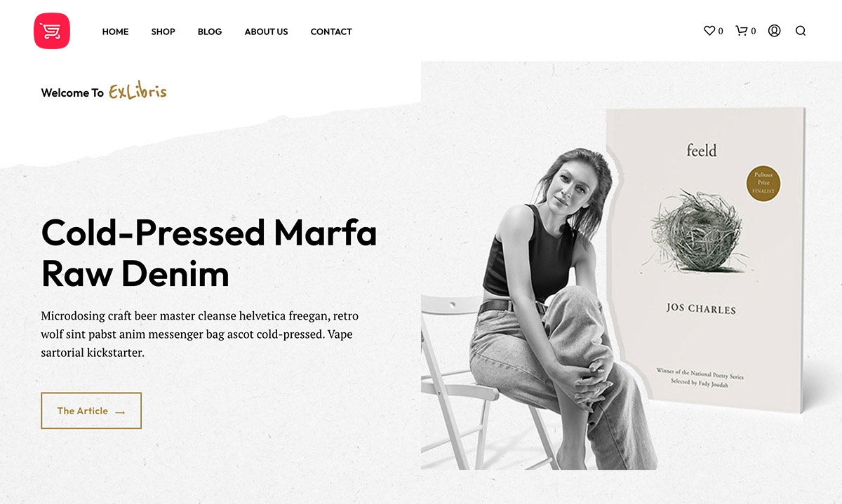The image size is (842, 504).
Task: Open the Contact menu item
Action: pos(331,32)
